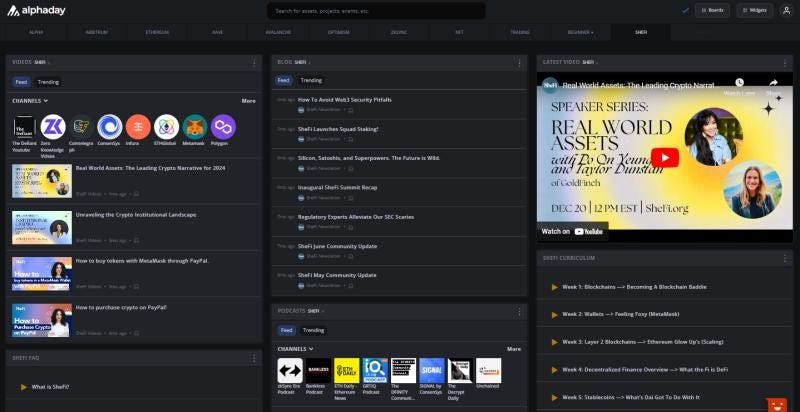This screenshot has height=412, width=800.
Task: Click the checkmark icon beside Boards
Action: [685, 10]
